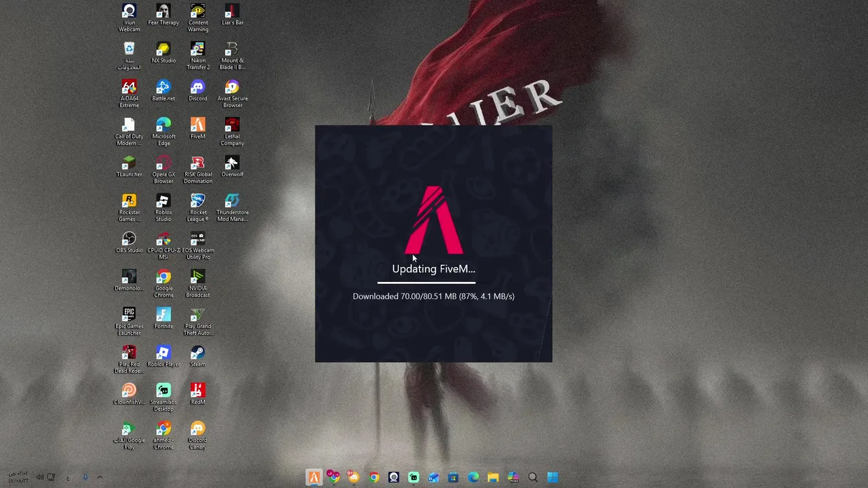Select the TLauncher desktop icon

[x=129, y=167]
